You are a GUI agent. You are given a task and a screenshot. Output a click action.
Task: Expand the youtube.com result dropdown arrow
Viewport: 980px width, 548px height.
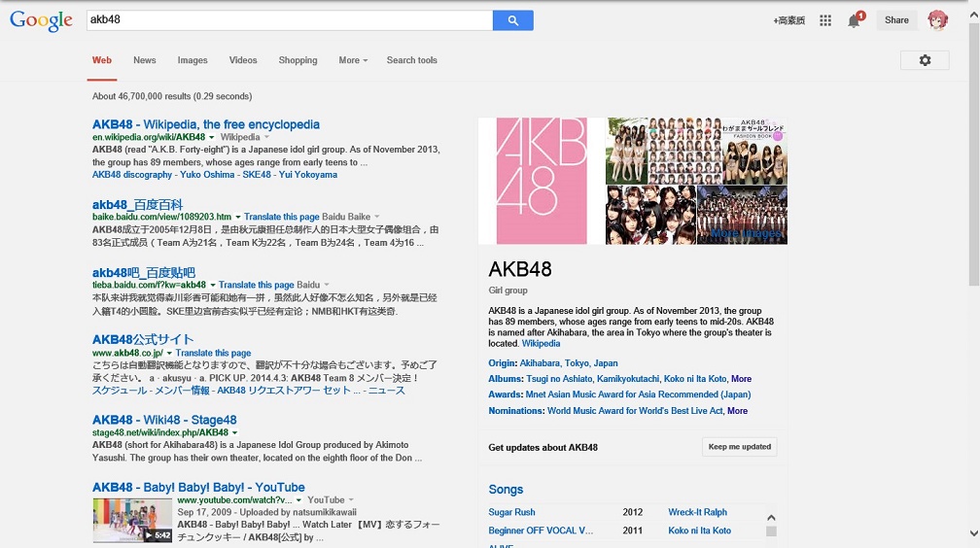(298, 500)
